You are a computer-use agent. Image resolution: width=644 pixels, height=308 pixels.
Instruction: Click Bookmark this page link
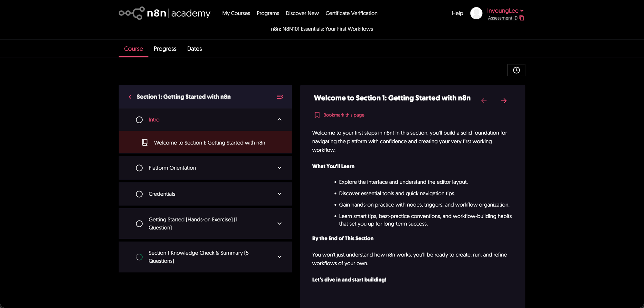pos(344,115)
